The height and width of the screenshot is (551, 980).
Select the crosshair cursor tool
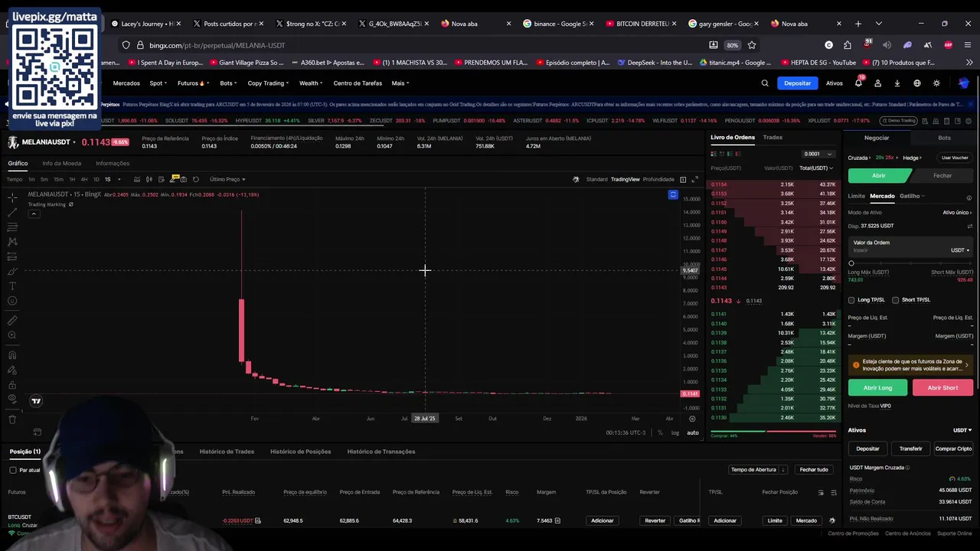pyautogui.click(x=12, y=197)
